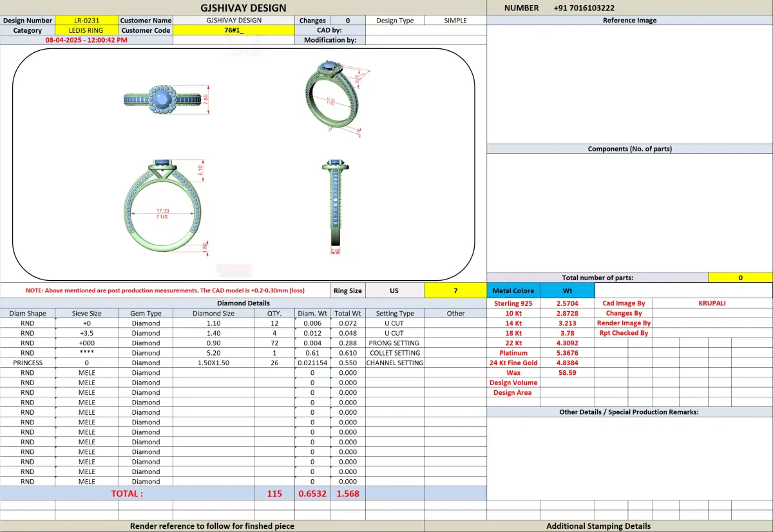Select the total parts count yellow cell
The height and width of the screenshot is (532, 773).
click(x=740, y=278)
